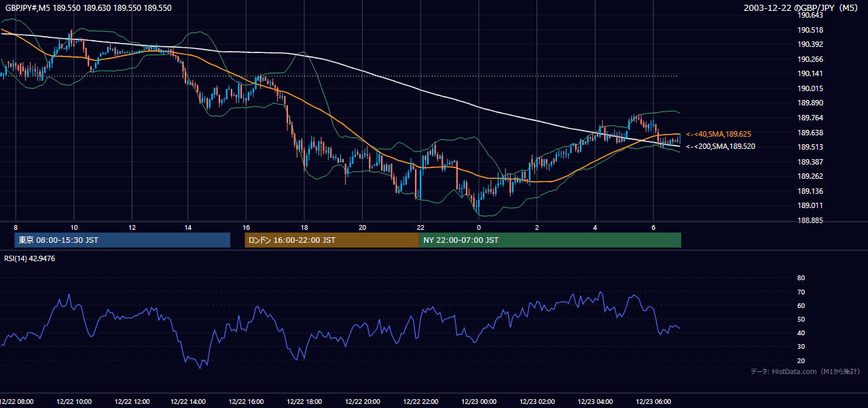Click price axis label 190.643
The width and height of the screenshot is (868, 408).
(810, 16)
